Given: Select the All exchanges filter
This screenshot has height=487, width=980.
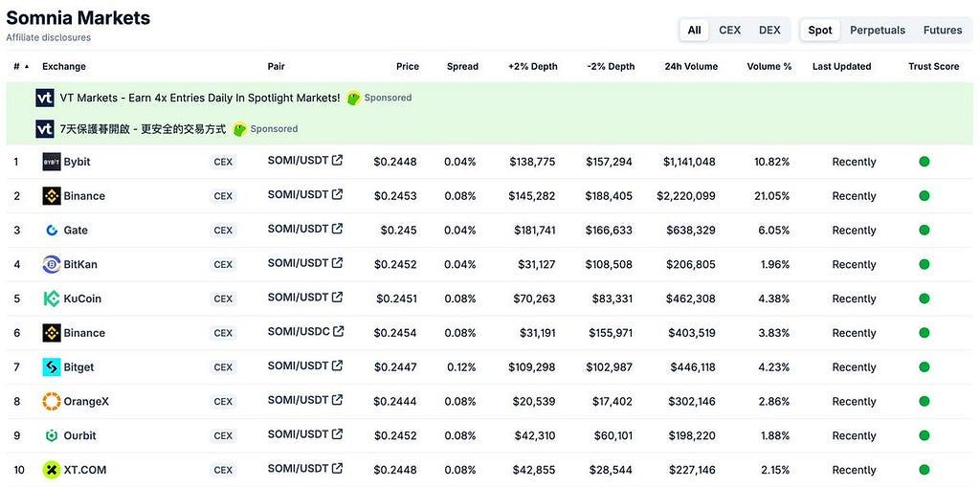Looking at the screenshot, I should (x=694, y=30).
